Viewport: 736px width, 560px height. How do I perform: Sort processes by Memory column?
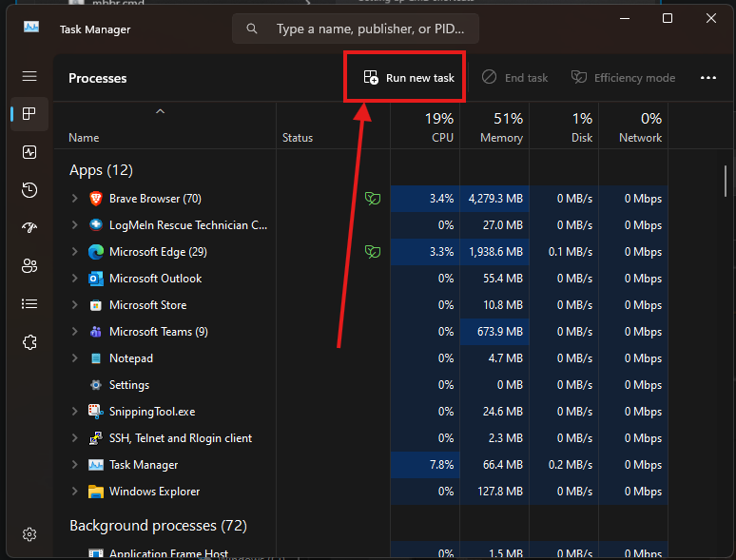click(494, 126)
